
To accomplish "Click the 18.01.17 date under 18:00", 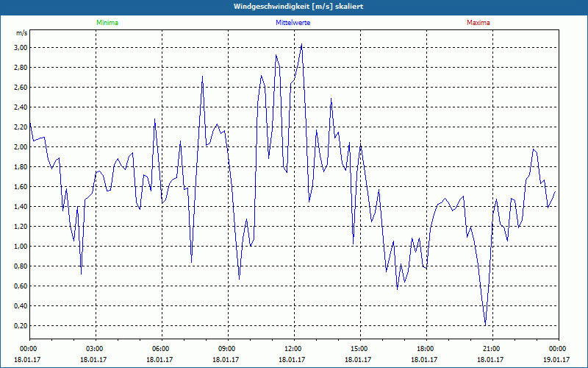I will point(424,360).
